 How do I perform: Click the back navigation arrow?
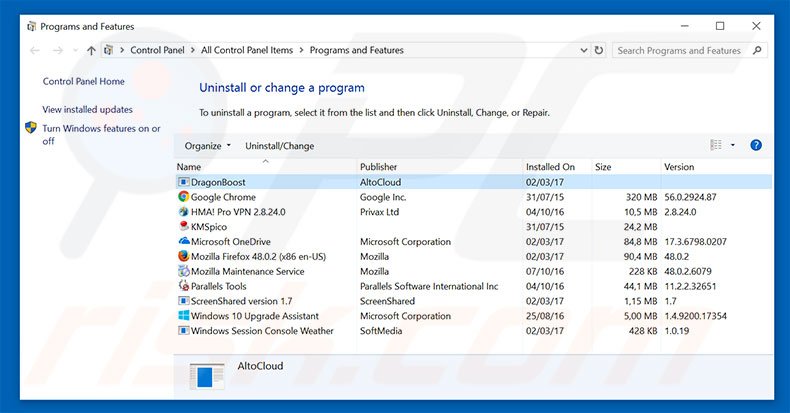[35, 50]
